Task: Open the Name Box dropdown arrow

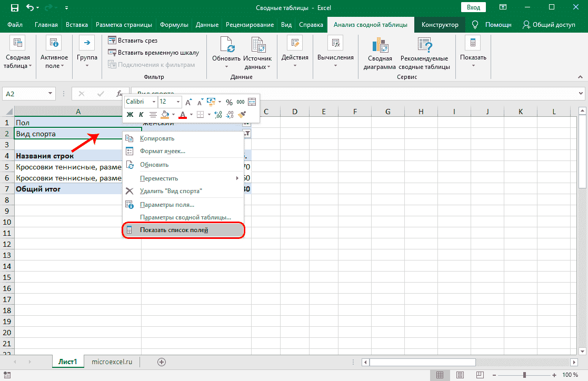Action: pyautogui.click(x=51, y=94)
